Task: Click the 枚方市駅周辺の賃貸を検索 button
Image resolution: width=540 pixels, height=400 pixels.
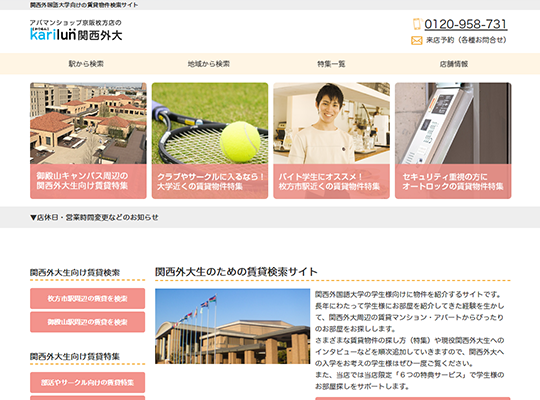Action: pos(87,298)
